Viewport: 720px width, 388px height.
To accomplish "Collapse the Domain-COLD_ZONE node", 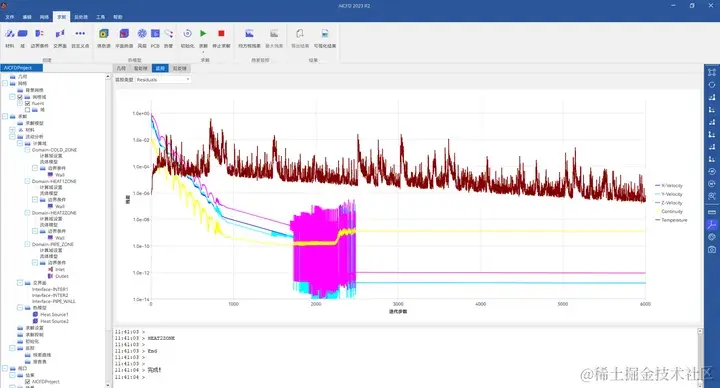I will coord(27,150).
